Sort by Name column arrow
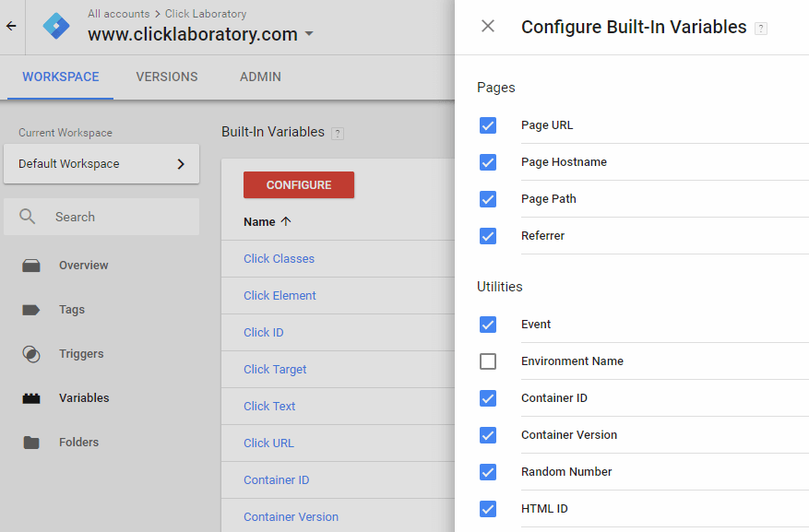The height and width of the screenshot is (532, 809). [x=286, y=221]
